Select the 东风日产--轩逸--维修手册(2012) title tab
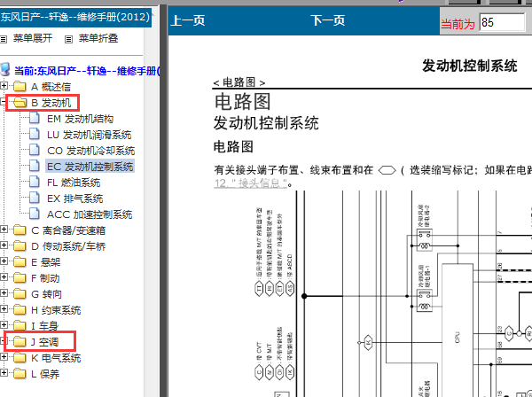Screen dimensions: 532x397 (75, 17)
